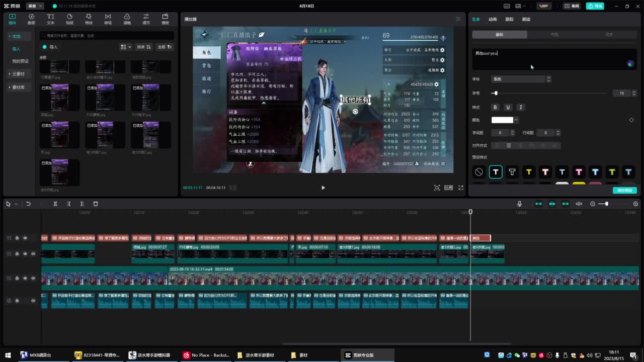
Task: Play the preview video
Action: click(323, 188)
